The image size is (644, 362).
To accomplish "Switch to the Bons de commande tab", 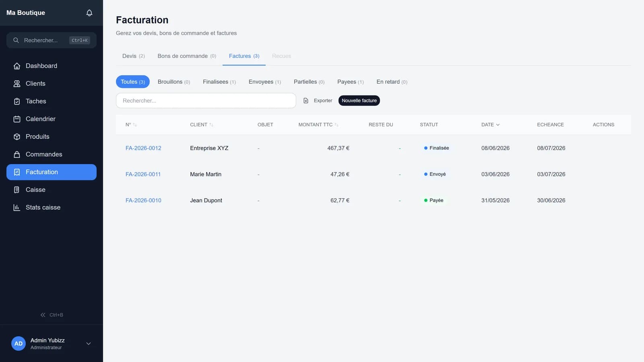I will pos(187,56).
